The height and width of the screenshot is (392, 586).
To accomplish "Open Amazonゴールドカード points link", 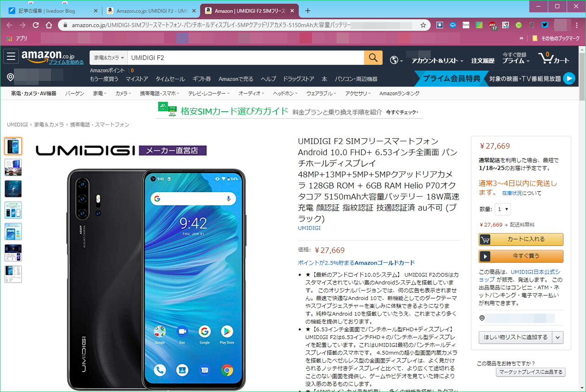I will [x=356, y=263].
